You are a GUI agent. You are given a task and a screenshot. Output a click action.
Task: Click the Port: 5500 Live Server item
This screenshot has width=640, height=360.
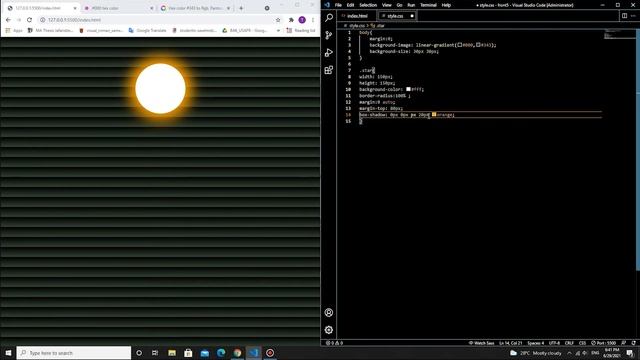pos(603,343)
